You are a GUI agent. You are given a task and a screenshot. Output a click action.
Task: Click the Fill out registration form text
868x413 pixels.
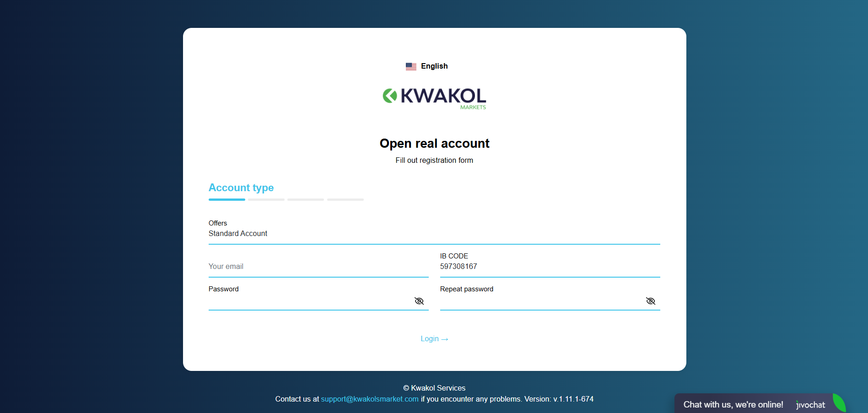[x=434, y=161]
